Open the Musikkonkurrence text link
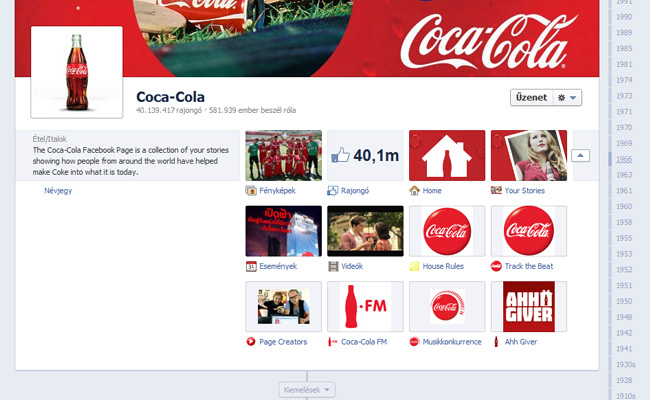The image size is (650, 400). [452, 342]
